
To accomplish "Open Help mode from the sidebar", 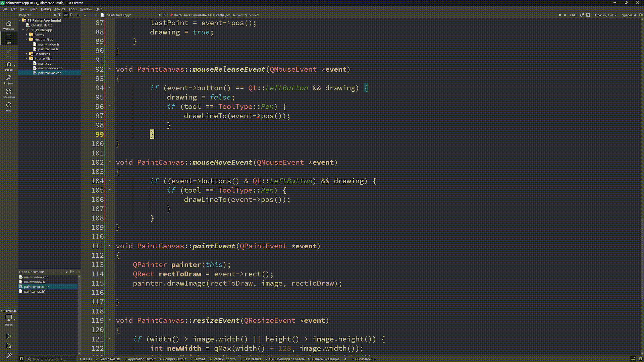I will point(9,107).
